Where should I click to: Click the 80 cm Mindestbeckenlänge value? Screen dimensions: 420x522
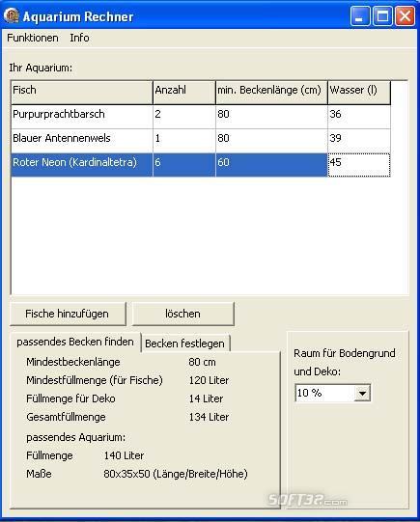202,362
